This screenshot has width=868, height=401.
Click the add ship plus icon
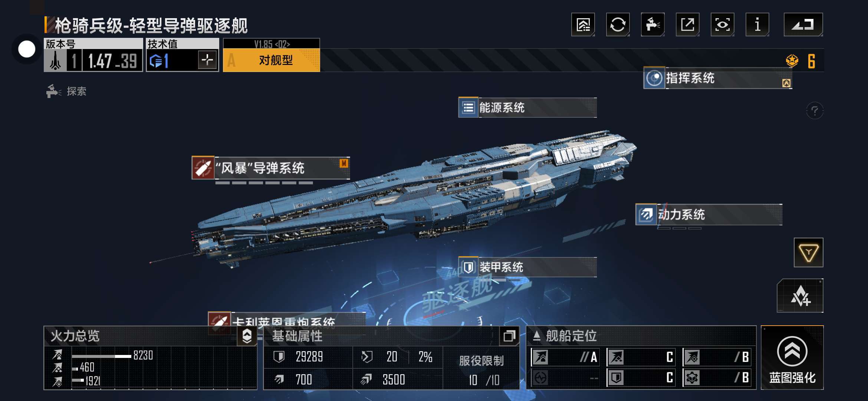point(800,296)
